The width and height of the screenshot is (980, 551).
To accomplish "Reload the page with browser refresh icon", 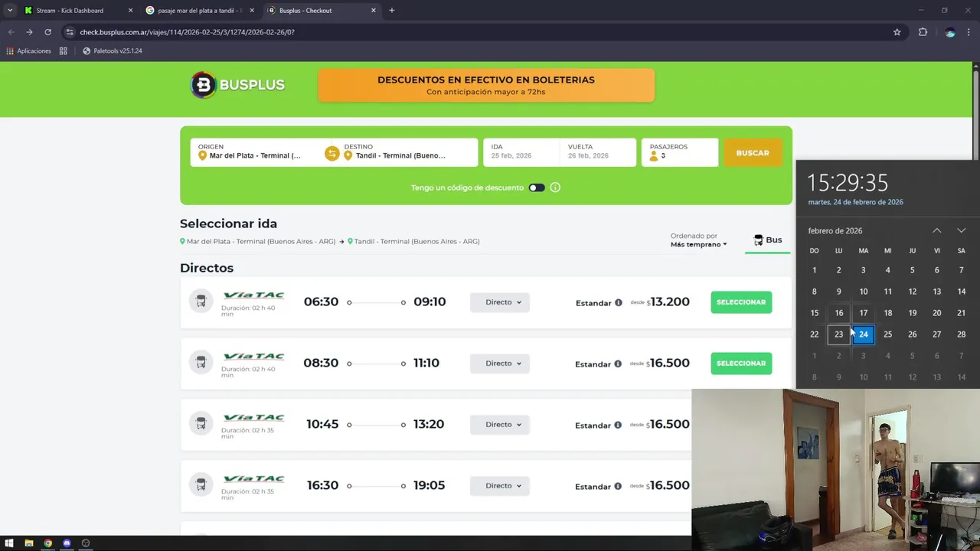I will tap(47, 32).
